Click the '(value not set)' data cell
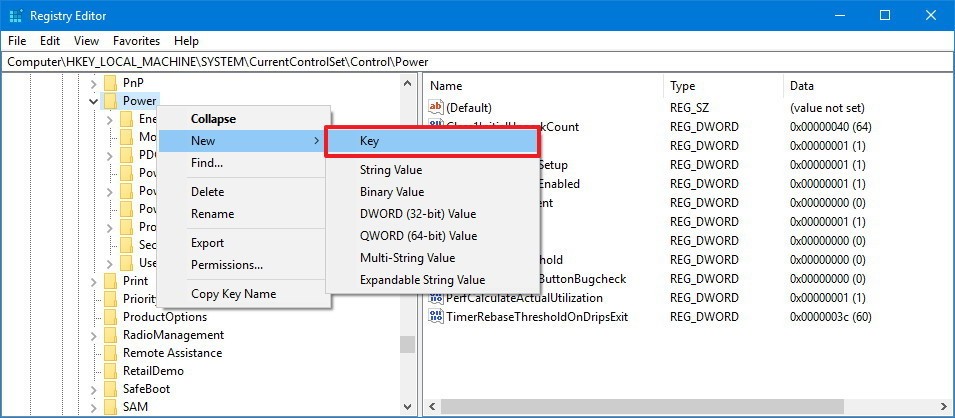The height and width of the screenshot is (418, 955). pyautogui.click(x=826, y=108)
